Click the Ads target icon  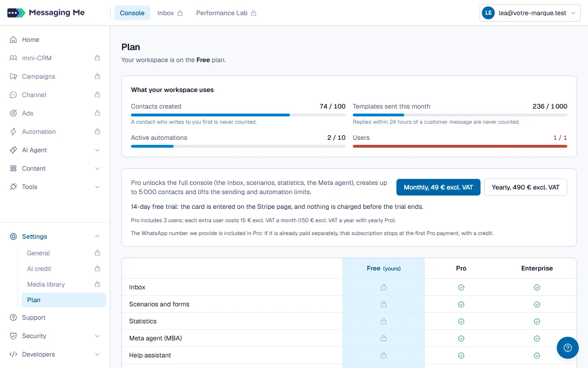pos(13,113)
